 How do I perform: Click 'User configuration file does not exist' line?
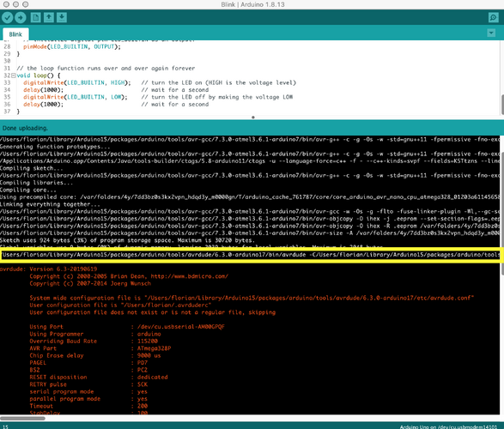[x=152, y=312]
